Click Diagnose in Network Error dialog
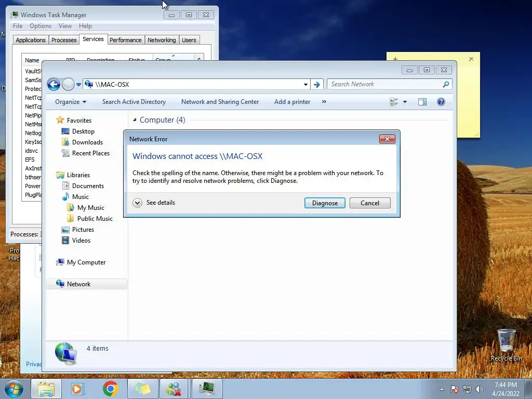Screen dimensions: 532x399 325,203
